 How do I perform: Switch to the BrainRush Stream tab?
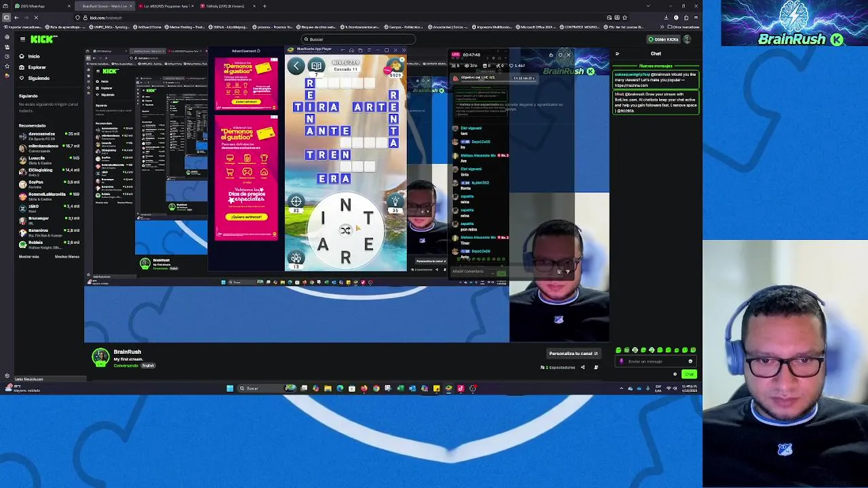tap(104, 6)
